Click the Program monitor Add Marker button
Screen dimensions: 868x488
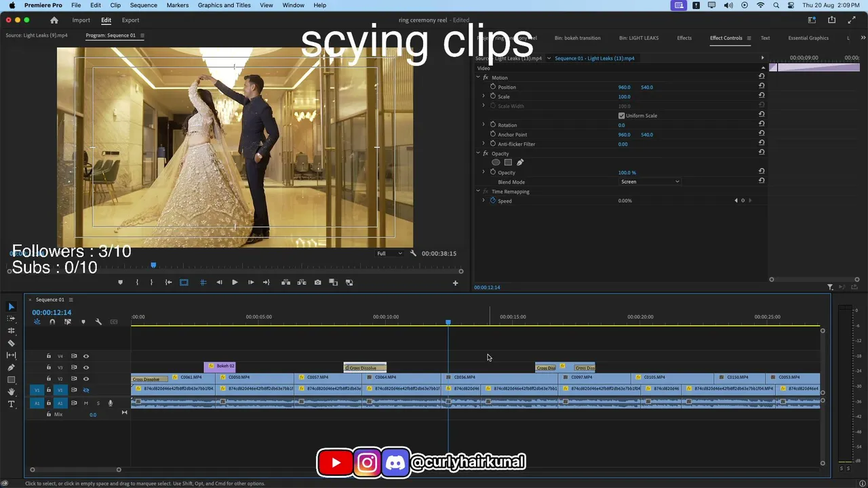coord(121,283)
